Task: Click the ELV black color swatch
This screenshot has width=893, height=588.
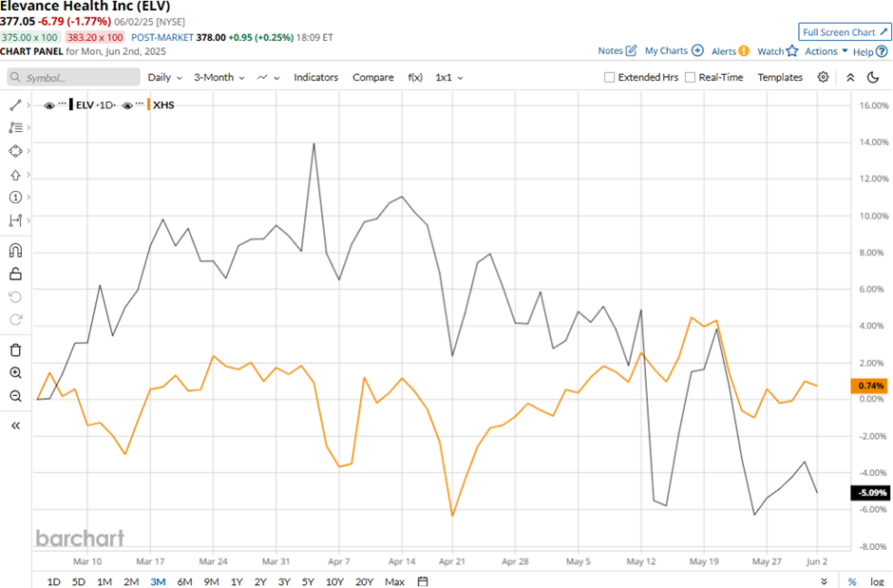Action: pyautogui.click(x=71, y=104)
